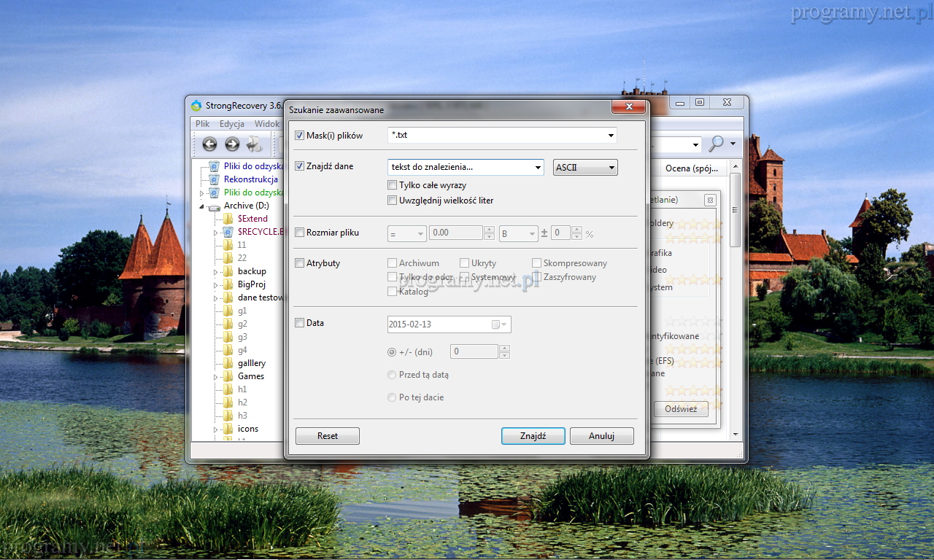Click the Back arrow toolbar icon
Screen dimensions: 934x560
point(209,144)
